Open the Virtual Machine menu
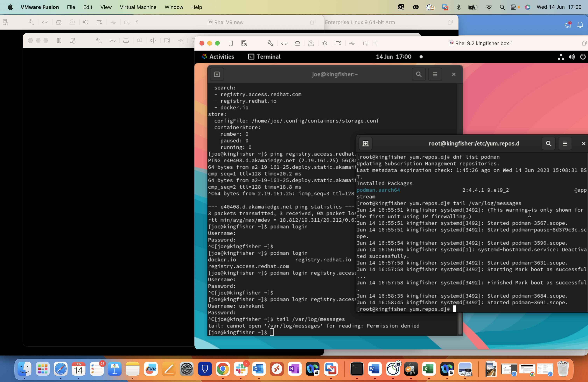 [x=138, y=7]
